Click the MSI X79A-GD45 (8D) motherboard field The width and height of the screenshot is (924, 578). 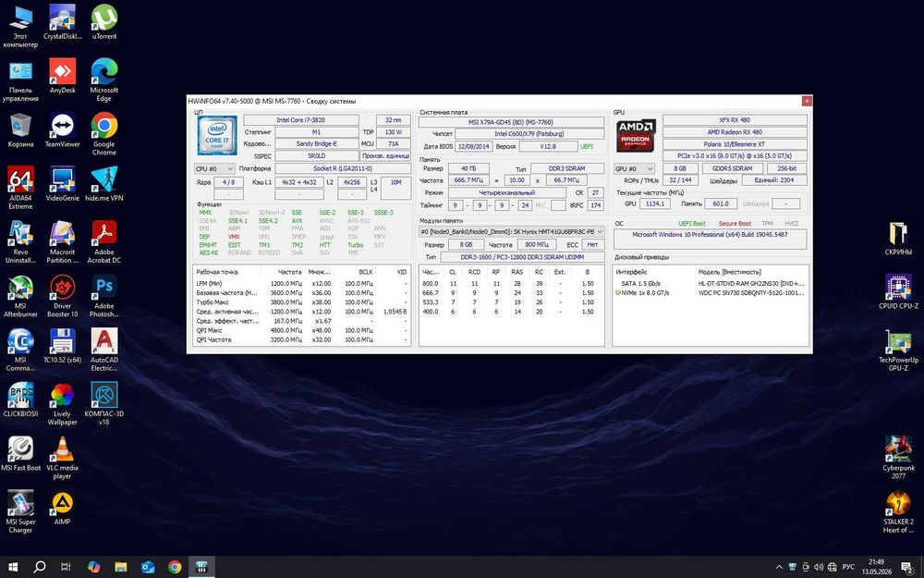(511, 122)
